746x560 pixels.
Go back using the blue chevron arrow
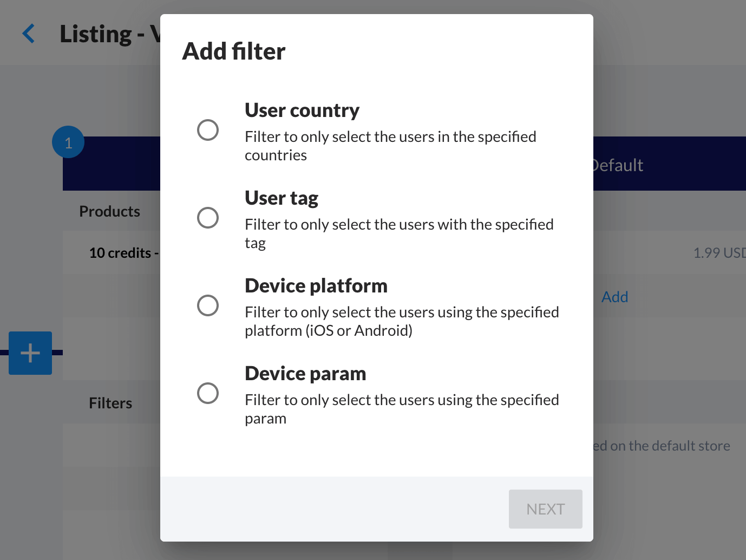[x=29, y=34]
